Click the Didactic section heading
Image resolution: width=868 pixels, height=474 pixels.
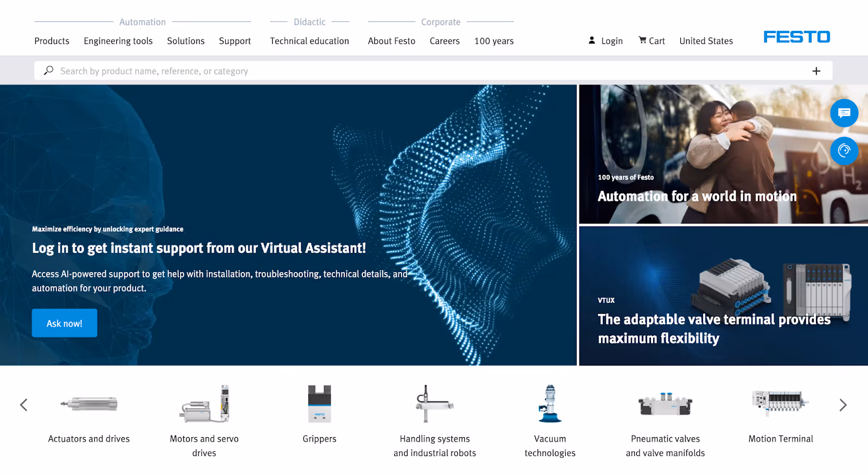coord(310,22)
